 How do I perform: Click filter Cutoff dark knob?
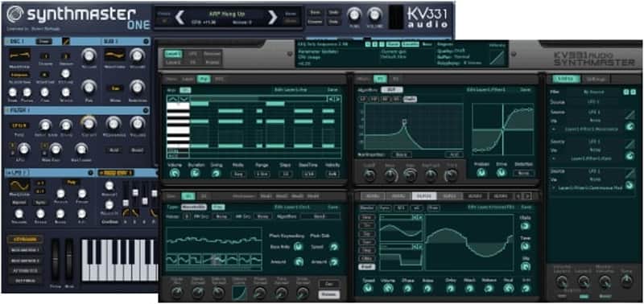(369, 175)
